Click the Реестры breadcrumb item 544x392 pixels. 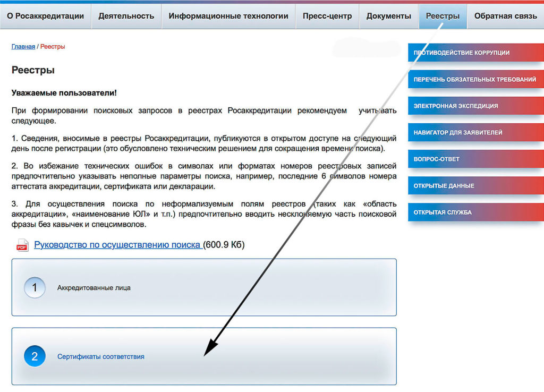pyautogui.click(x=53, y=47)
